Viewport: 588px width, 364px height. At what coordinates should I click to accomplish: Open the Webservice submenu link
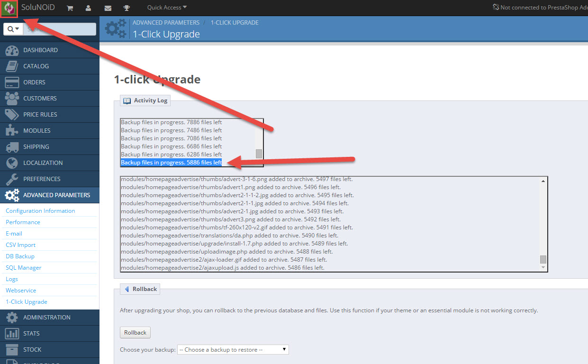[21, 291]
